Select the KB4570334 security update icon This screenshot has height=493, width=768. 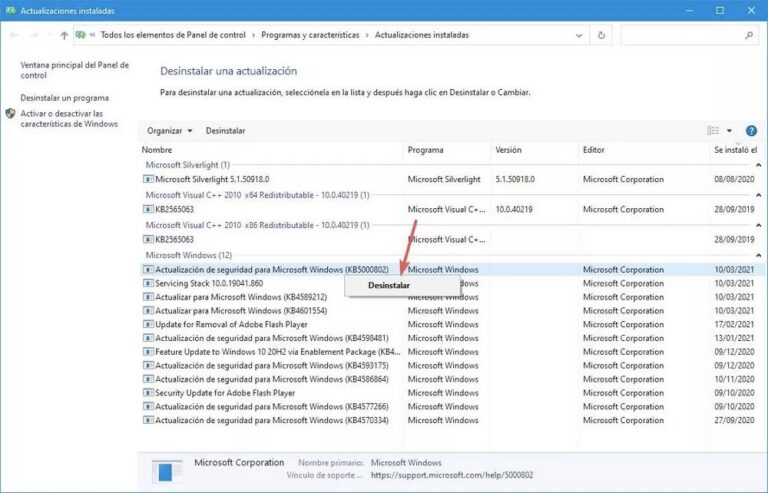coord(148,420)
